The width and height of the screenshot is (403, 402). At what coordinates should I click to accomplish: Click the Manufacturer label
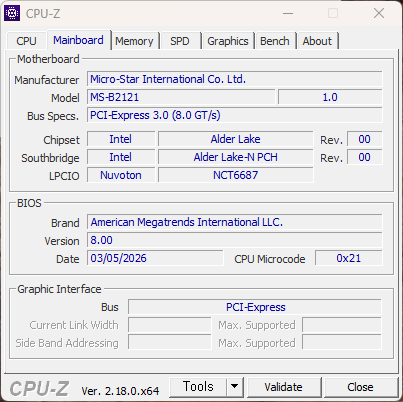(47, 80)
